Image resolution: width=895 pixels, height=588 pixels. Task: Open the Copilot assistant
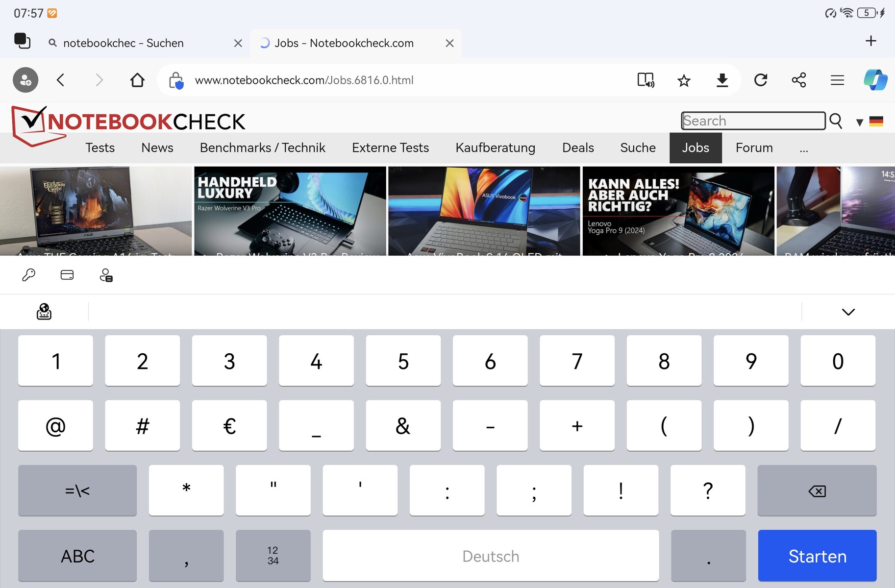click(x=875, y=80)
